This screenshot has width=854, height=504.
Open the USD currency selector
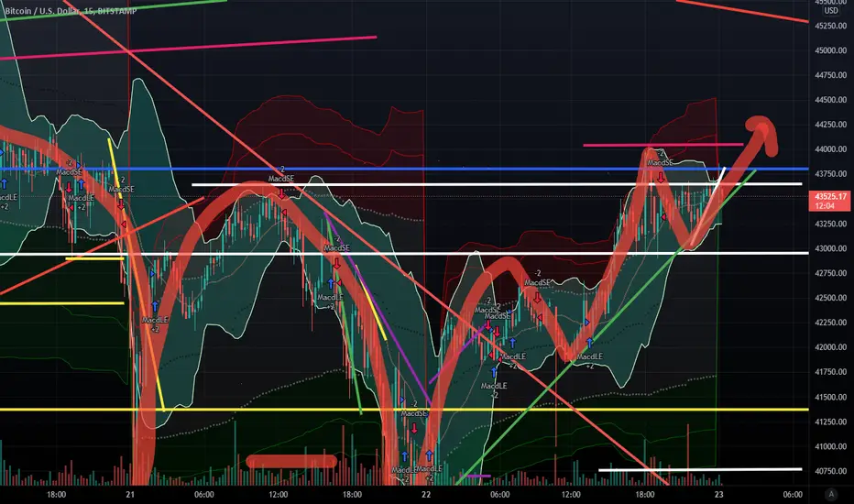831,10
